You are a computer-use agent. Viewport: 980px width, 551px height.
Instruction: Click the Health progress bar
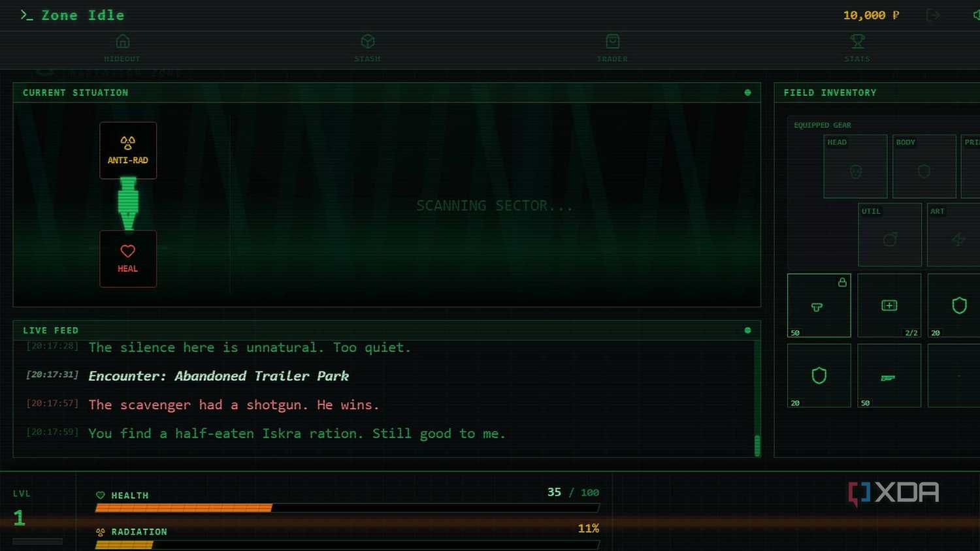point(348,508)
